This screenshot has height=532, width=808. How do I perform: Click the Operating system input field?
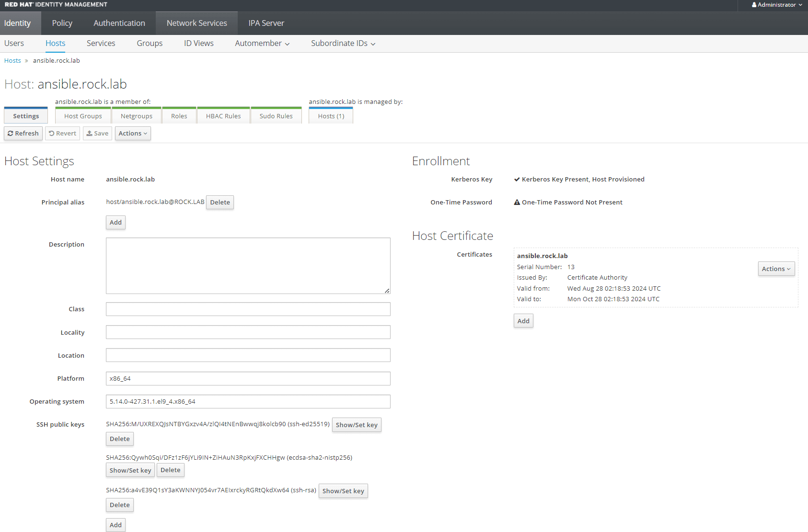tap(248, 401)
